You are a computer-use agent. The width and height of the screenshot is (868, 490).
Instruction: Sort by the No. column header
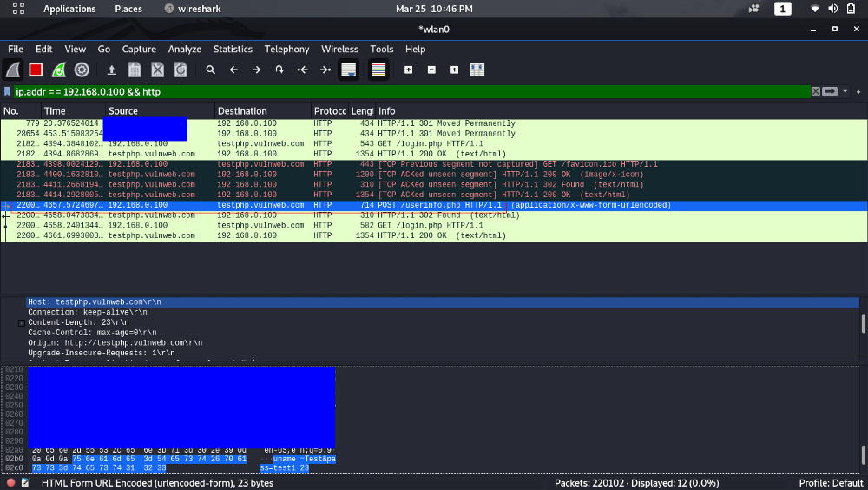(21, 111)
